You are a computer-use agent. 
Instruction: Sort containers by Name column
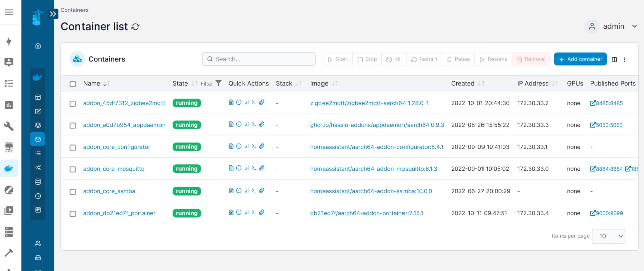[x=96, y=83]
